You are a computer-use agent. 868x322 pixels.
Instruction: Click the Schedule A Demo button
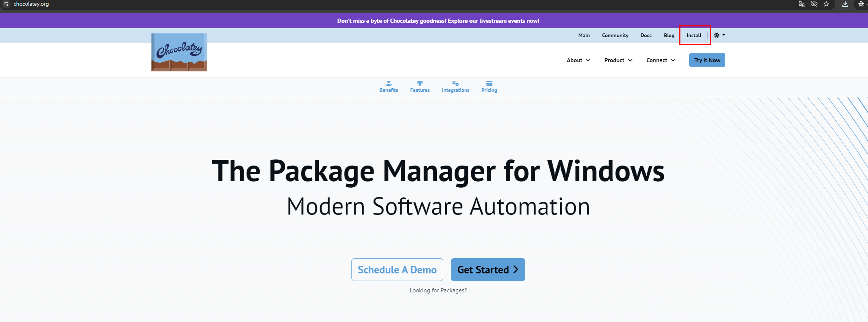click(x=397, y=270)
